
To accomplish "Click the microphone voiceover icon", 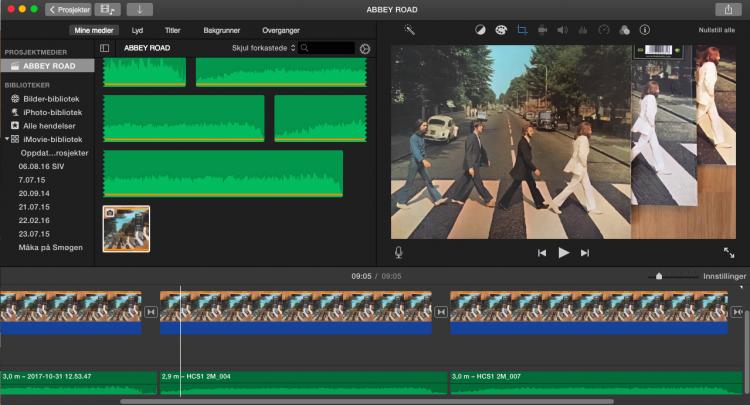I will tap(398, 253).
